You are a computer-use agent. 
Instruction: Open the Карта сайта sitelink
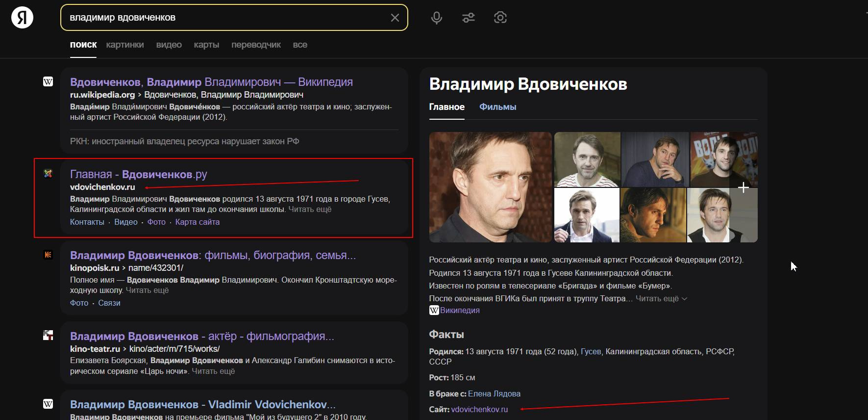[x=198, y=222]
